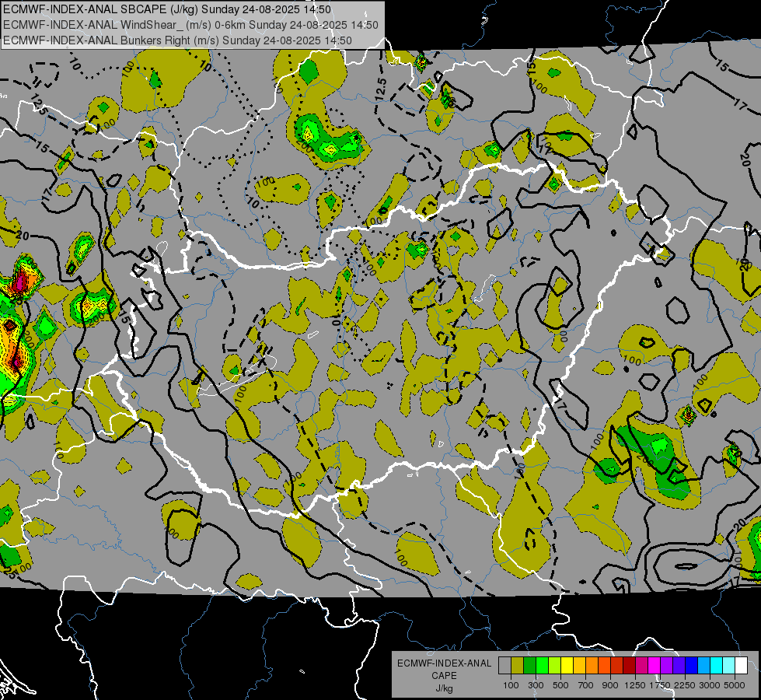The width and height of the screenshot is (761, 700).
Task: Pick the cyan legend swatch
Action: click(x=717, y=666)
